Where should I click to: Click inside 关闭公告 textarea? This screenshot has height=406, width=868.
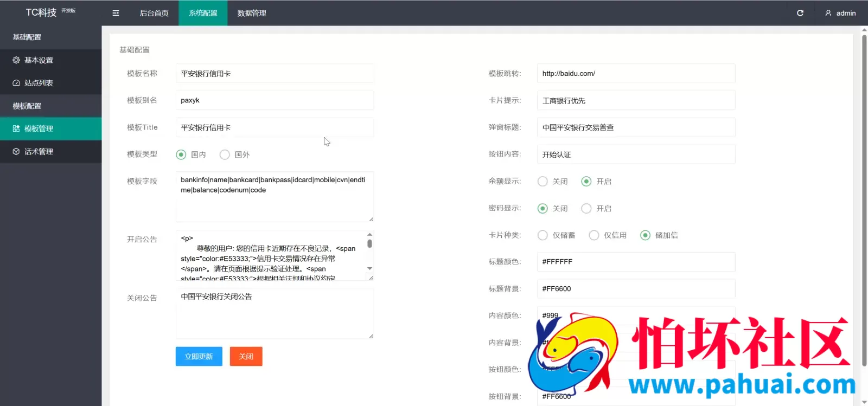(275, 314)
